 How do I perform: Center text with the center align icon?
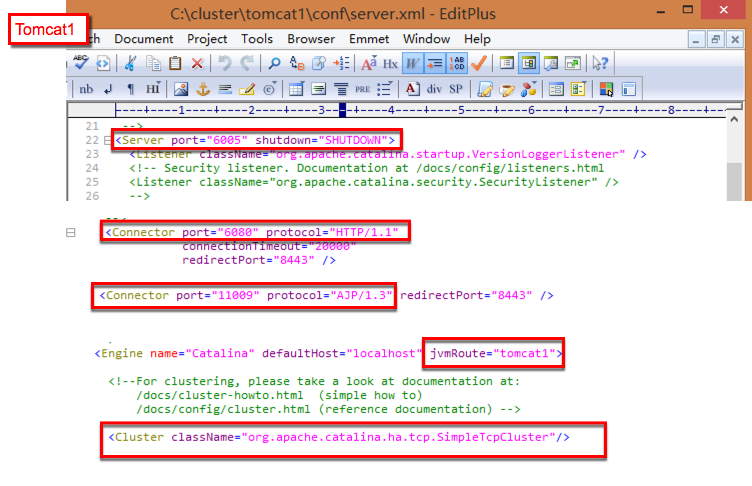tap(341, 89)
